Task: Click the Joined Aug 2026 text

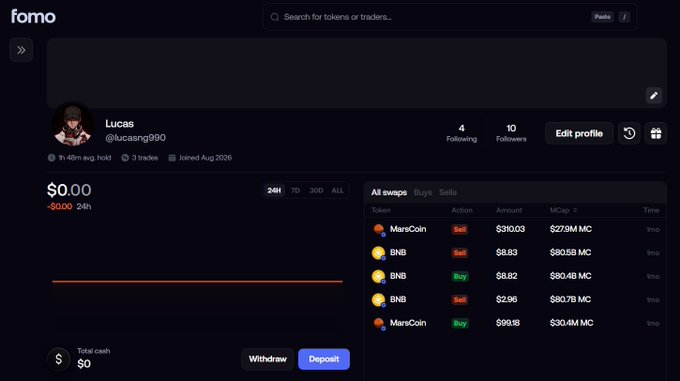Action: [205, 158]
